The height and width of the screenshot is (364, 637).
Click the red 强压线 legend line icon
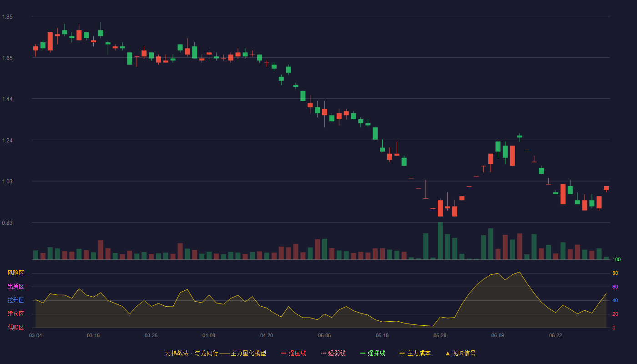(283, 353)
